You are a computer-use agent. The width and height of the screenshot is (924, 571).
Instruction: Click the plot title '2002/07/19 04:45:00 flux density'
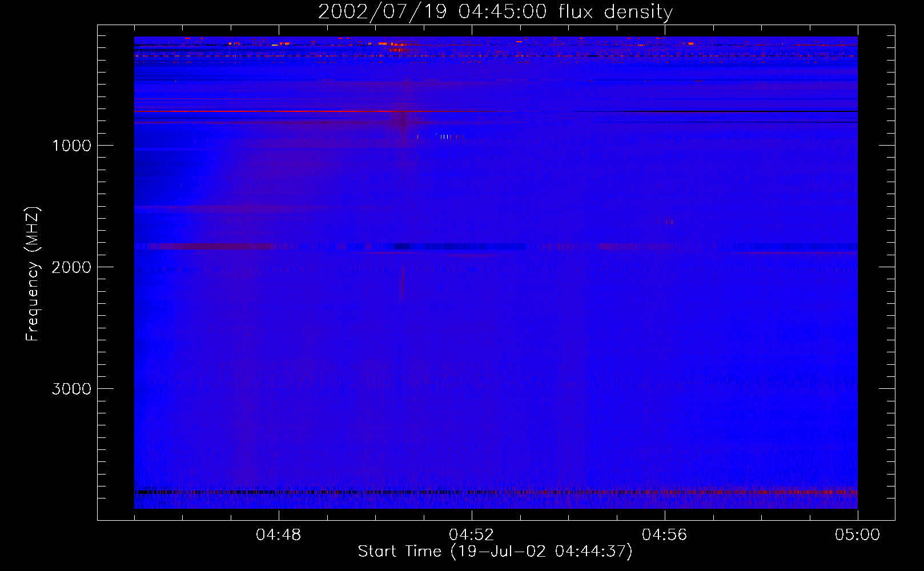(x=495, y=12)
